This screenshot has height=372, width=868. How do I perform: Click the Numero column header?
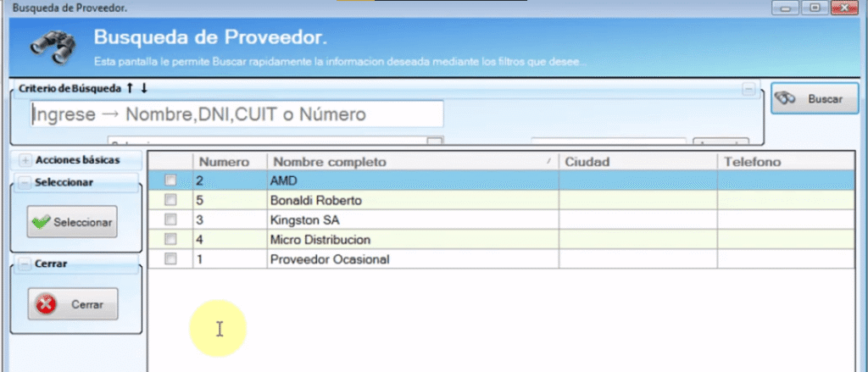(x=224, y=161)
